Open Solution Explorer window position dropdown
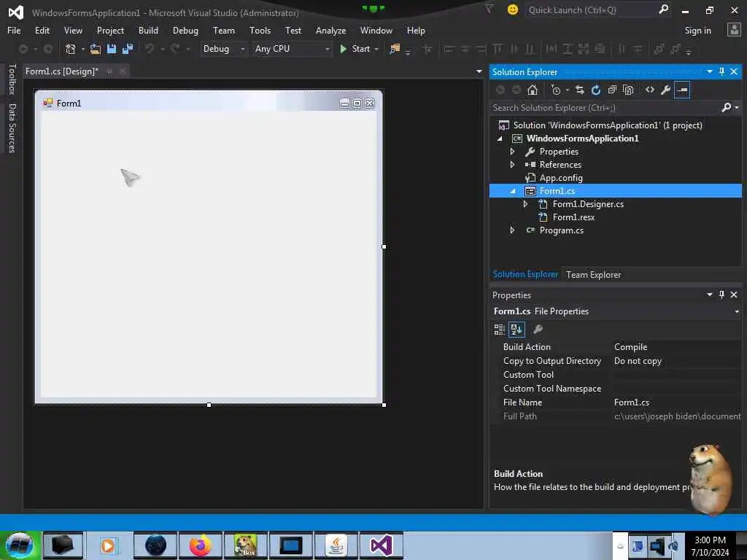This screenshot has width=747, height=560. (x=709, y=71)
